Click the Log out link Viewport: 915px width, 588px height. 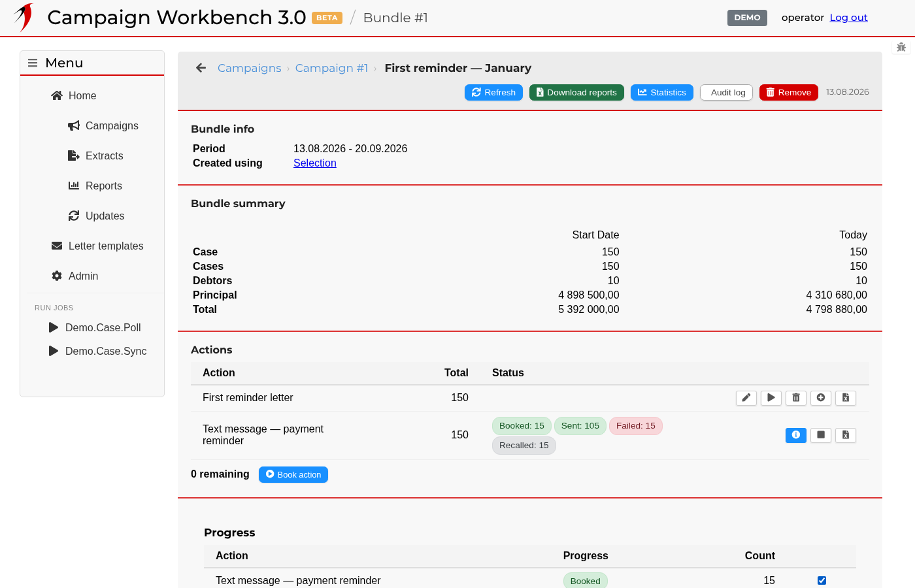pyautogui.click(x=849, y=18)
